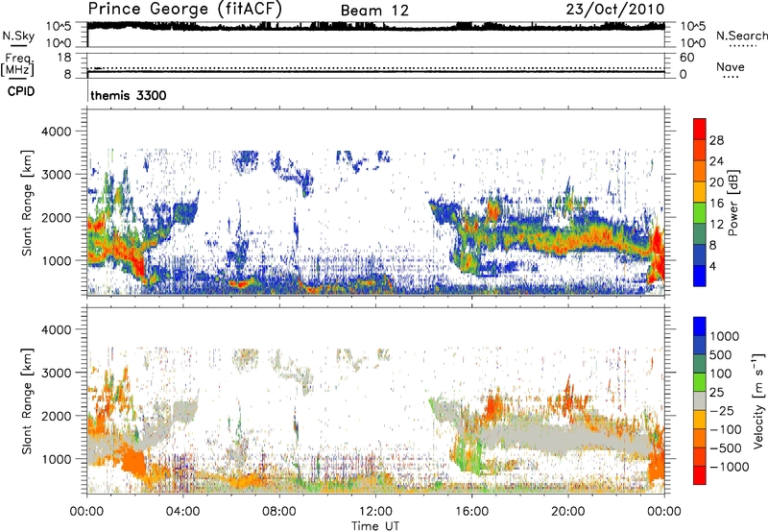768x532 pixels.
Task: Click the 'Nave' legend label
Action: tap(731, 66)
